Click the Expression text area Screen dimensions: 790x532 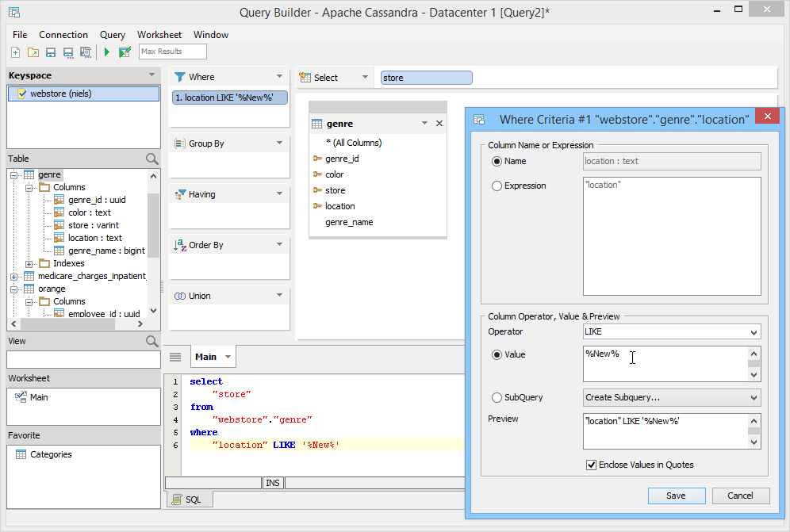672,236
